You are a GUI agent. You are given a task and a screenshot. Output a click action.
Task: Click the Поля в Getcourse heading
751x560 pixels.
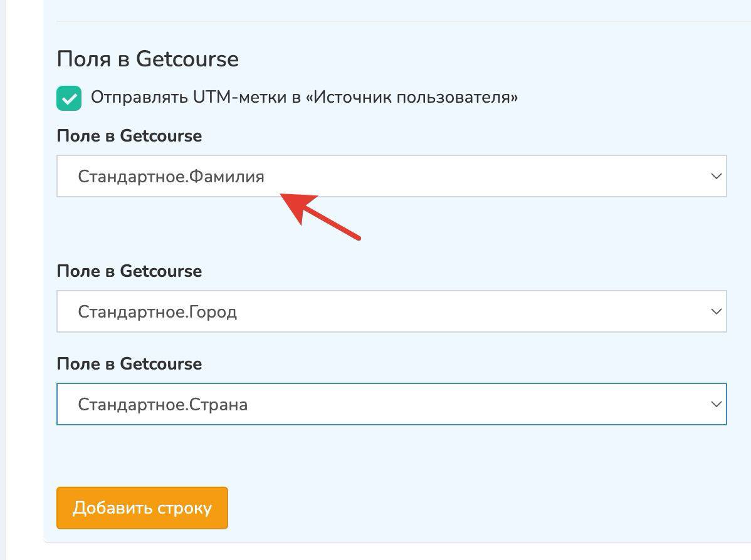(147, 60)
